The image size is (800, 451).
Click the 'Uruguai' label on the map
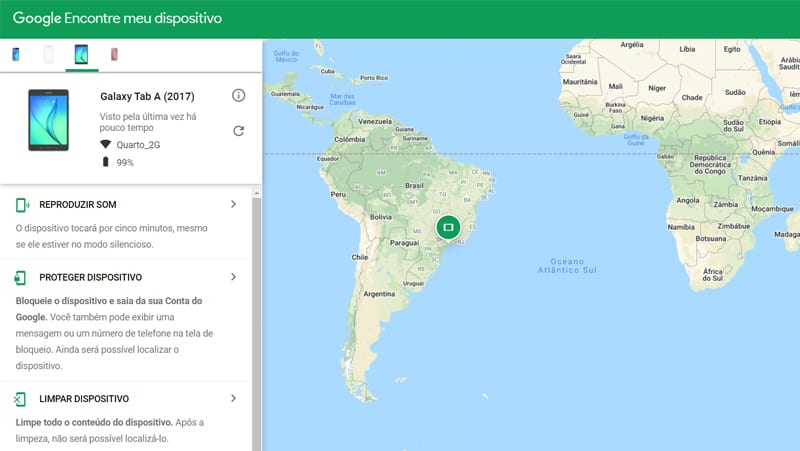(x=413, y=283)
